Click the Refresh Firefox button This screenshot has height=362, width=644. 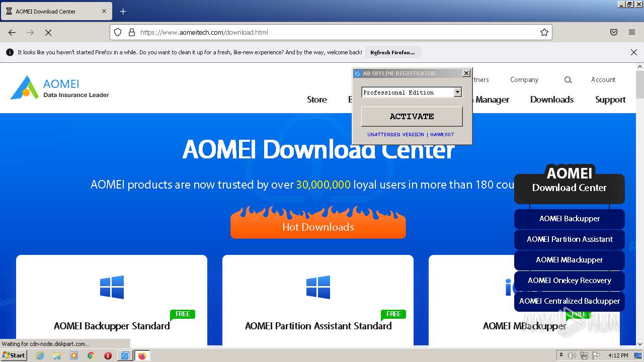tap(392, 52)
